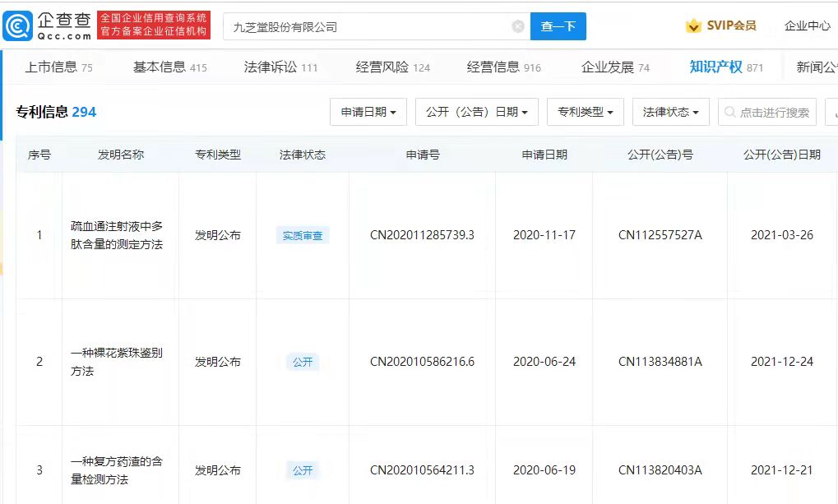The width and height of the screenshot is (838, 504).
Task: Open patent 疏血通注射液中多肽含量的测定方法
Action: (x=117, y=235)
